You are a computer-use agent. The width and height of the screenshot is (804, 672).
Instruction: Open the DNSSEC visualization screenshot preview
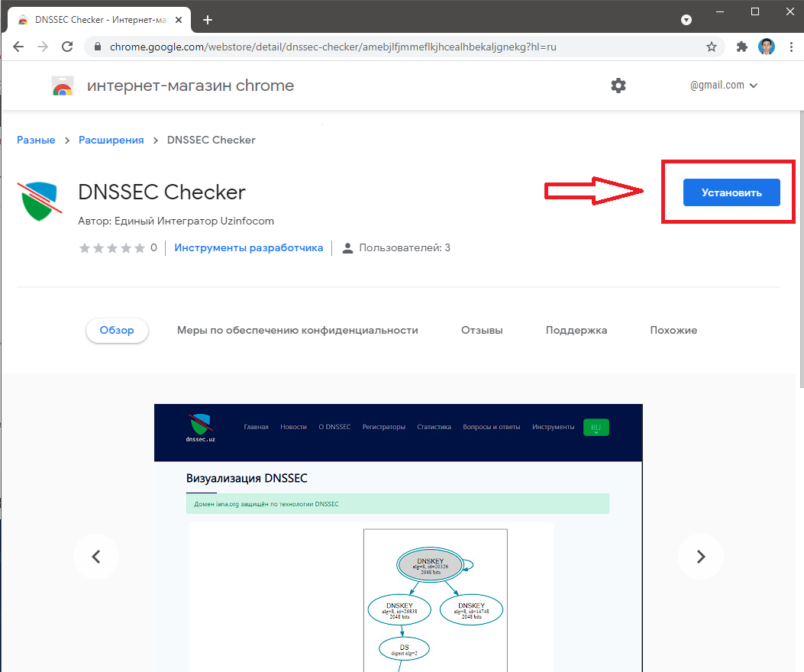click(x=399, y=538)
